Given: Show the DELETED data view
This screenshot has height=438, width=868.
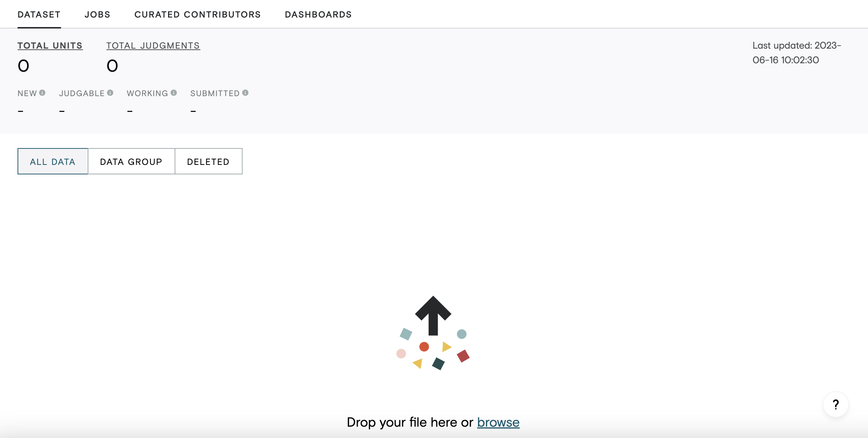Looking at the screenshot, I should point(208,161).
